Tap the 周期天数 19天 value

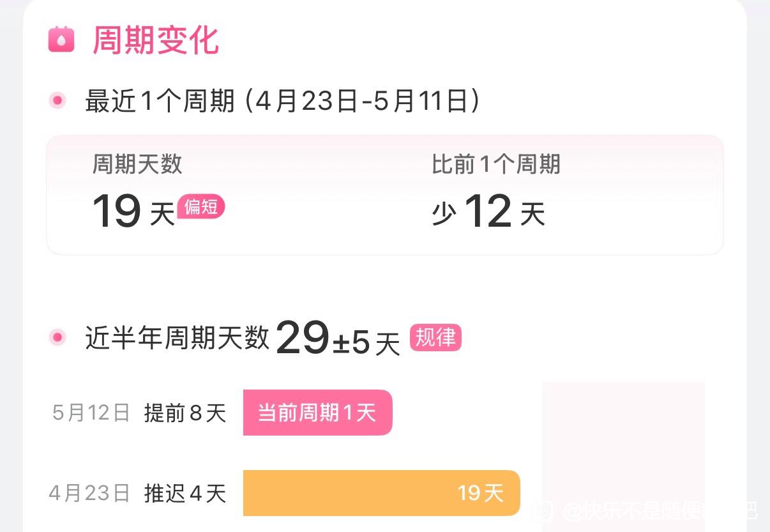[133, 211]
